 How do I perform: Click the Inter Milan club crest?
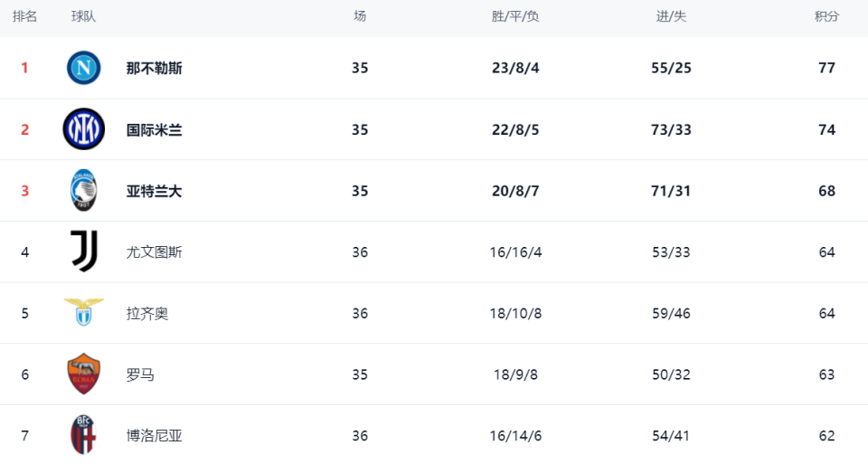(83, 129)
